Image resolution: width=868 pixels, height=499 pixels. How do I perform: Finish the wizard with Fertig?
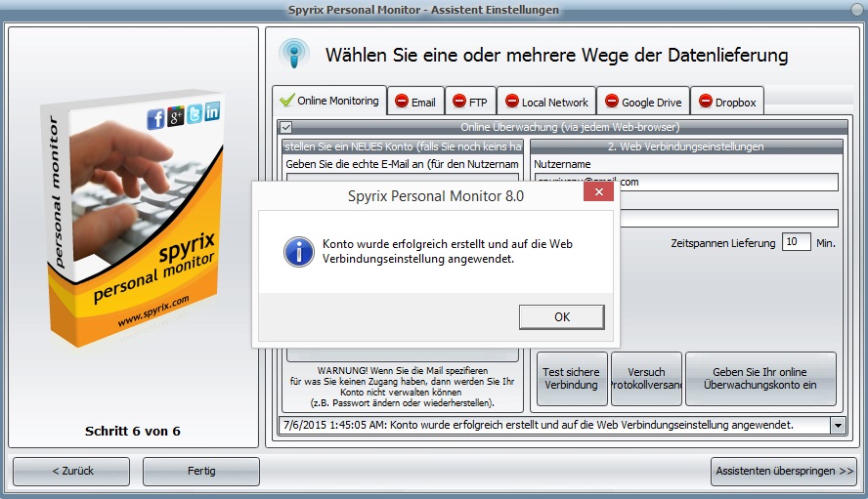pos(201,472)
